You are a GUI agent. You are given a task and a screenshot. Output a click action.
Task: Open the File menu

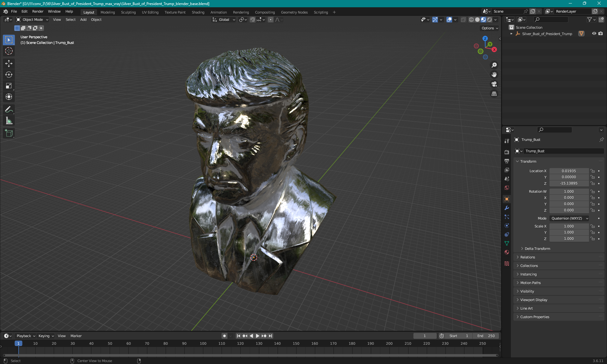pos(14,11)
